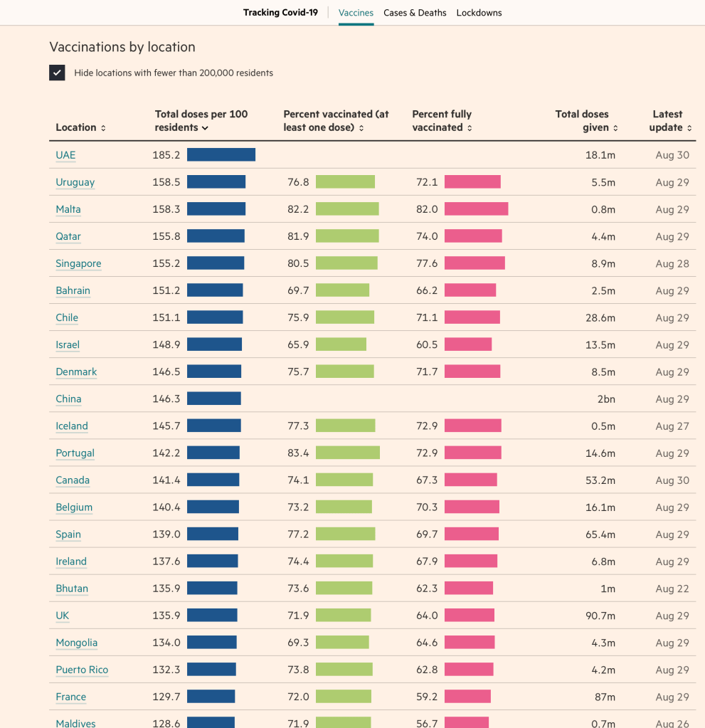Image resolution: width=705 pixels, height=728 pixels.
Task: Open the Cases & Deaths tab
Action: pos(415,13)
